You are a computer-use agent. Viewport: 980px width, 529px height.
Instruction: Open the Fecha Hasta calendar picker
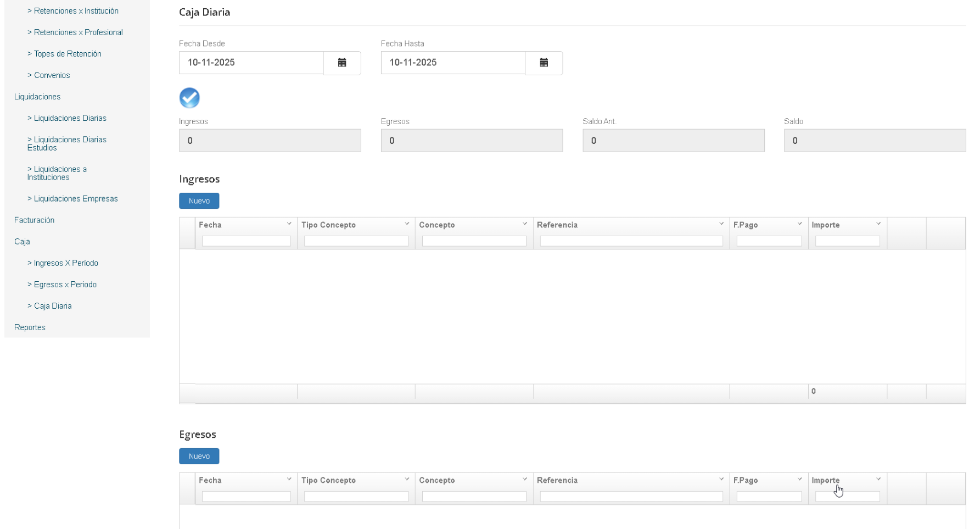coord(544,63)
